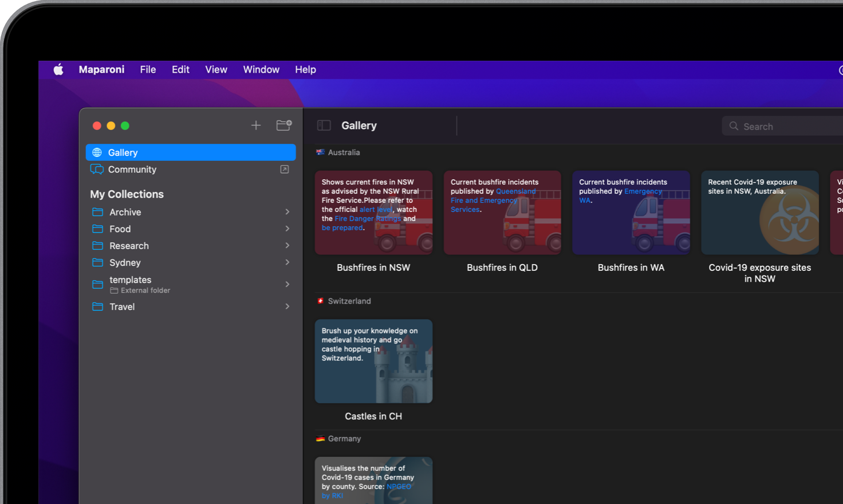The width and height of the screenshot is (843, 504).
Task: Open the Help menu
Action: pos(305,69)
